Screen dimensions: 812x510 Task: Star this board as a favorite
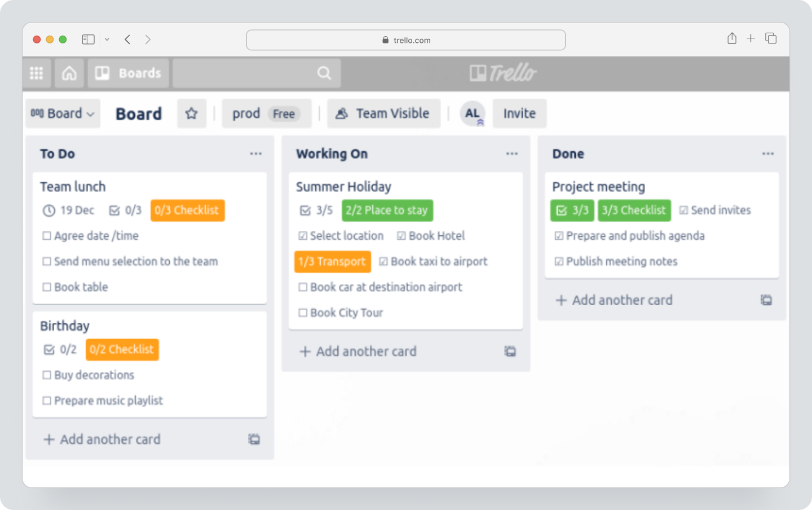(192, 113)
